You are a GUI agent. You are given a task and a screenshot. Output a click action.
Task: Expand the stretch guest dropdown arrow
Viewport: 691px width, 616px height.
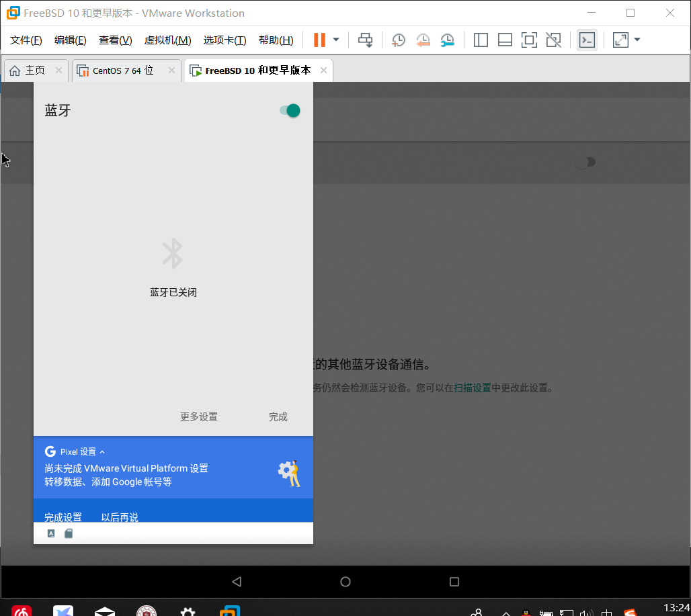[637, 40]
